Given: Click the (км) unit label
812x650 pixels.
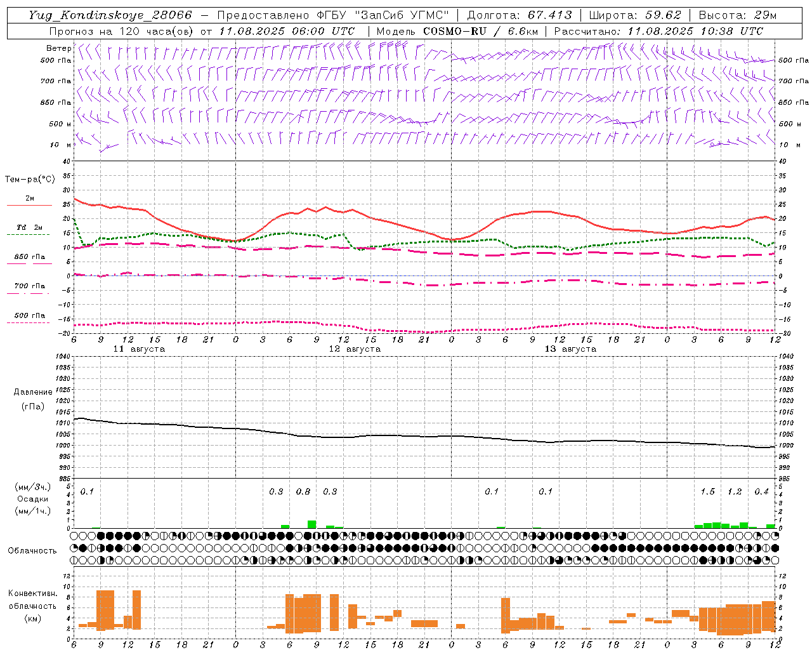Looking at the screenshot, I should (x=32, y=618).
